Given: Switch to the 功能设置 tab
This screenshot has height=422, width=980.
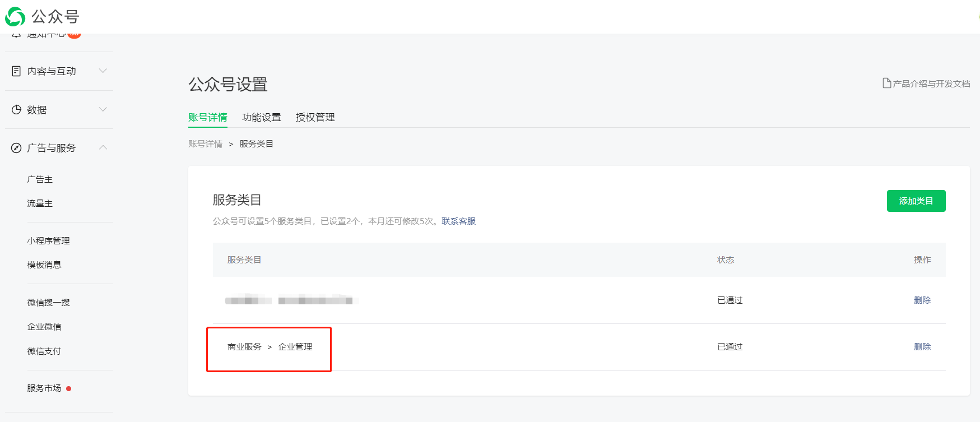Looking at the screenshot, I should [262, 117].
